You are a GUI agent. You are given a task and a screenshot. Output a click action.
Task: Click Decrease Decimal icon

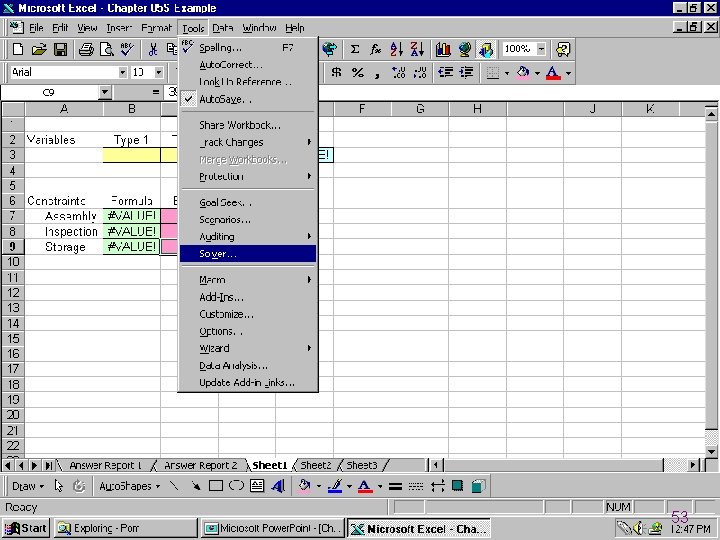pyautogui.click(x=420, y=73)
